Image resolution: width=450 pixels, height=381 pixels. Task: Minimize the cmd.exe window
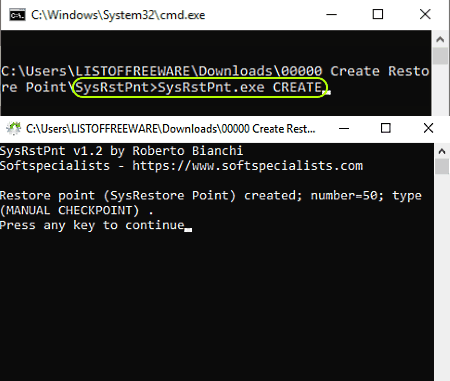(331, 15)
